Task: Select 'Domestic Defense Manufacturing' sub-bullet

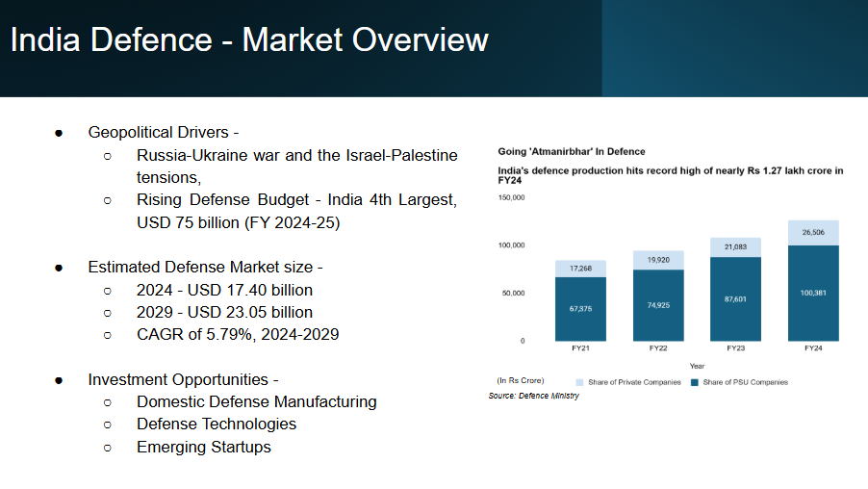Action: pos(256,402)
